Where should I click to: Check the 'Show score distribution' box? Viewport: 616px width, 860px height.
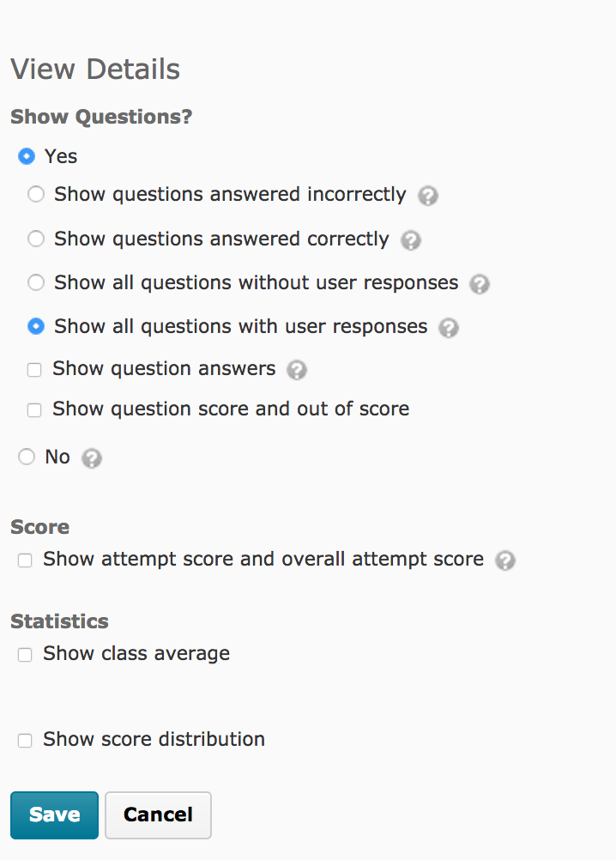(25, 740)
